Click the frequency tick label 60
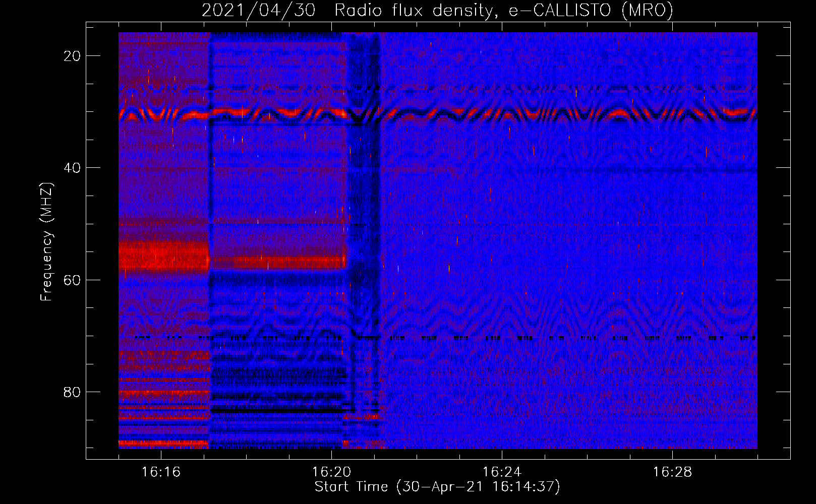 pyautogui.click(x=73, y=280)
